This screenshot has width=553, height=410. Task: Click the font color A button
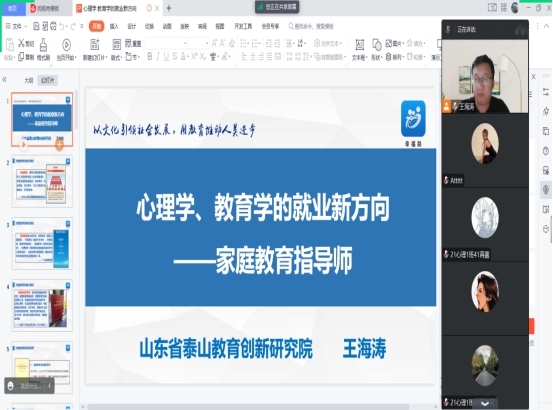click(x=183, y=56)
